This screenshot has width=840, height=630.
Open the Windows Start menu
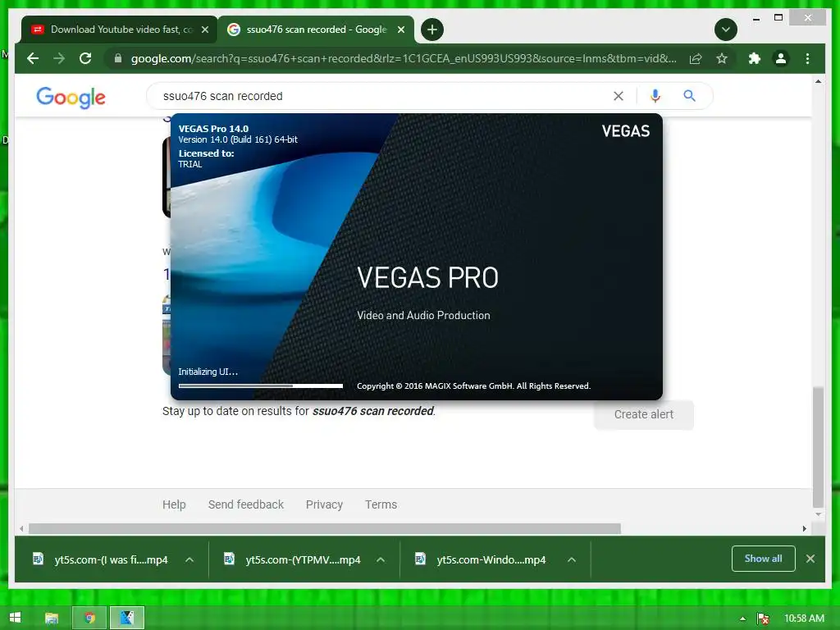(x=15, y=618)
